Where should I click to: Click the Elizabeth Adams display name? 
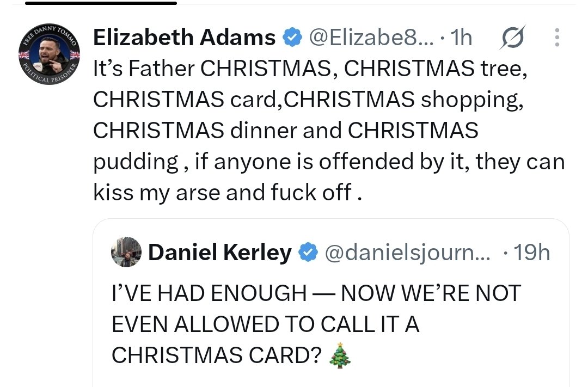[184, 38]
